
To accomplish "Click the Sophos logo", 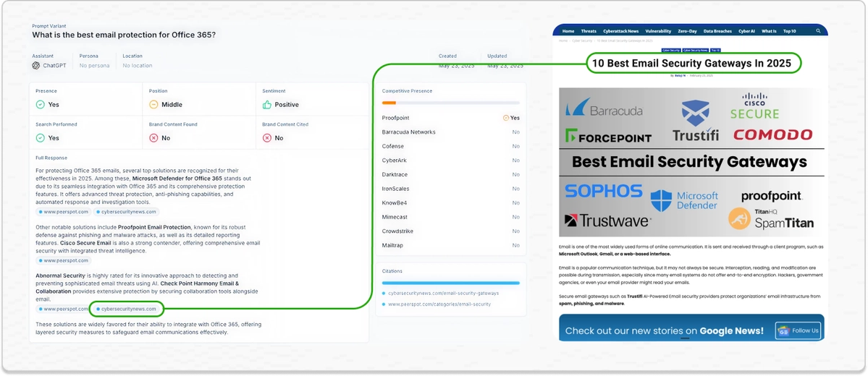I will coord(603,192).
